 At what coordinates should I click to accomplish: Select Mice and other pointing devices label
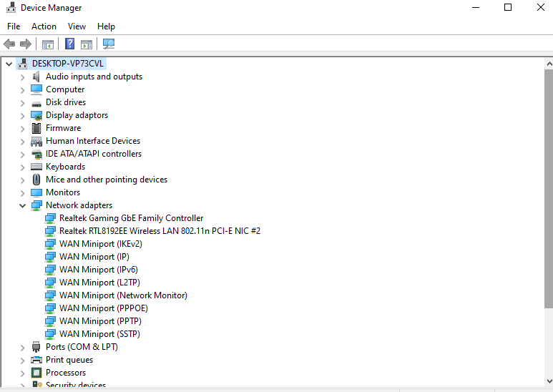107,180
